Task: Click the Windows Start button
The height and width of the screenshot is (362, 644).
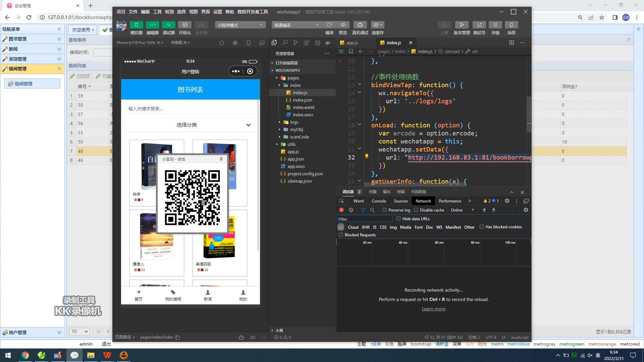Action: pos(8,355)
